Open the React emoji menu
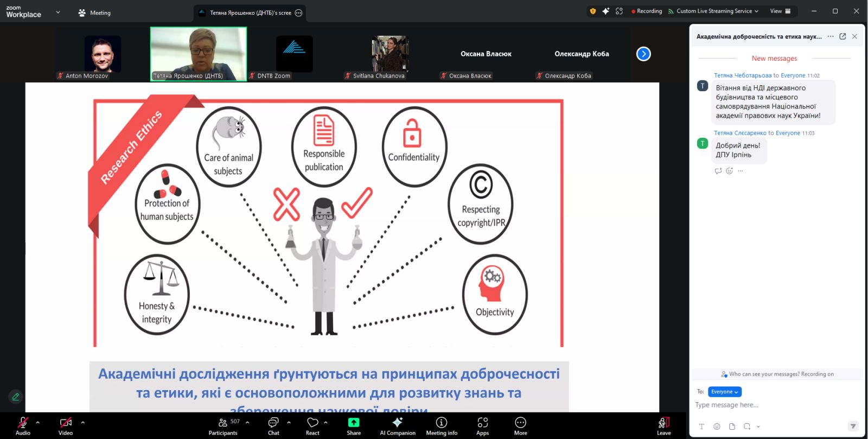Viewport: 868px width, 439px height. point(312,425)
